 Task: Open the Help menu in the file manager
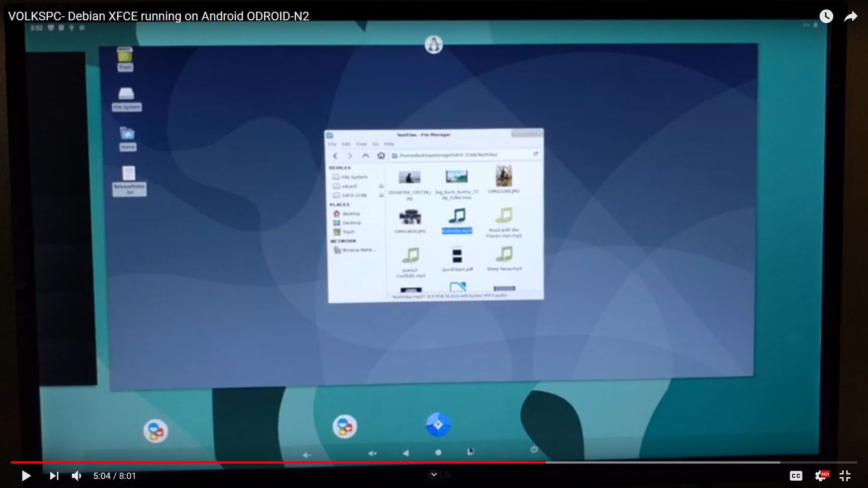[389, 144]
